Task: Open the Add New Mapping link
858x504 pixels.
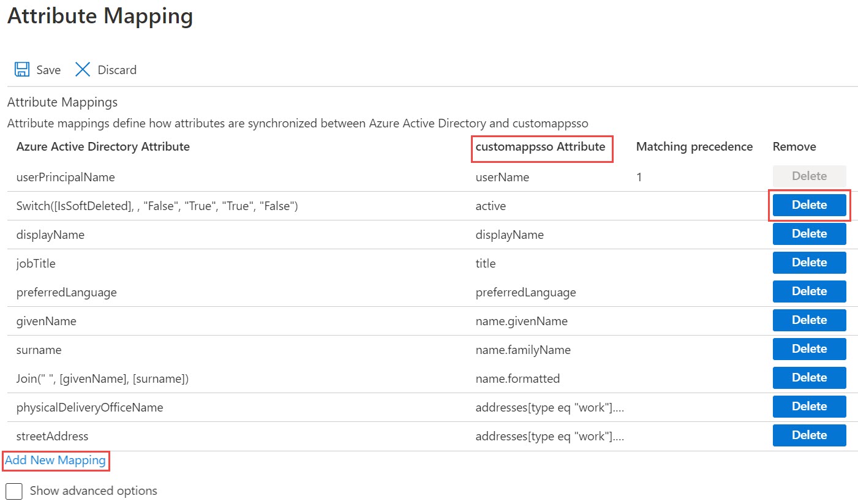Action: (x=56, y=460)
